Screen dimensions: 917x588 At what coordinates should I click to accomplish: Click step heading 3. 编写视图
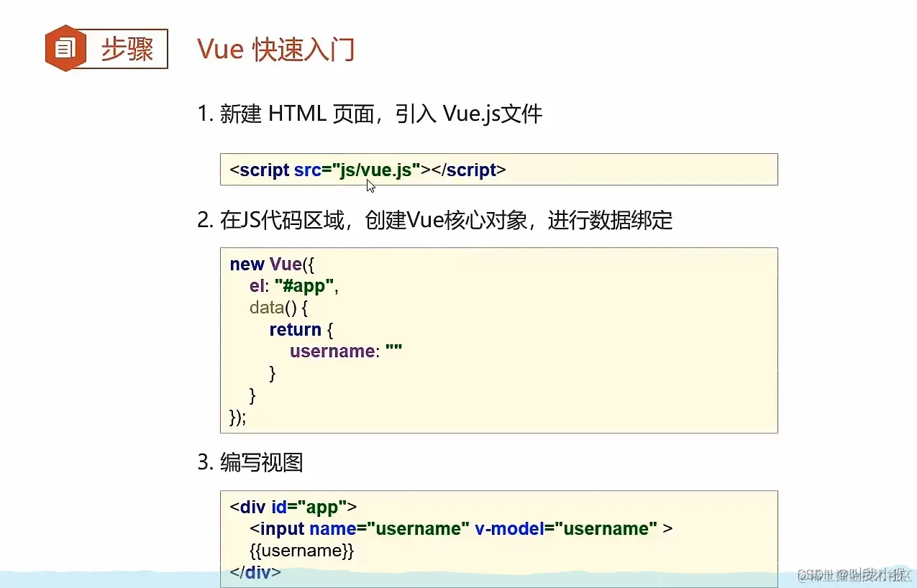click(x=262, y=463)
